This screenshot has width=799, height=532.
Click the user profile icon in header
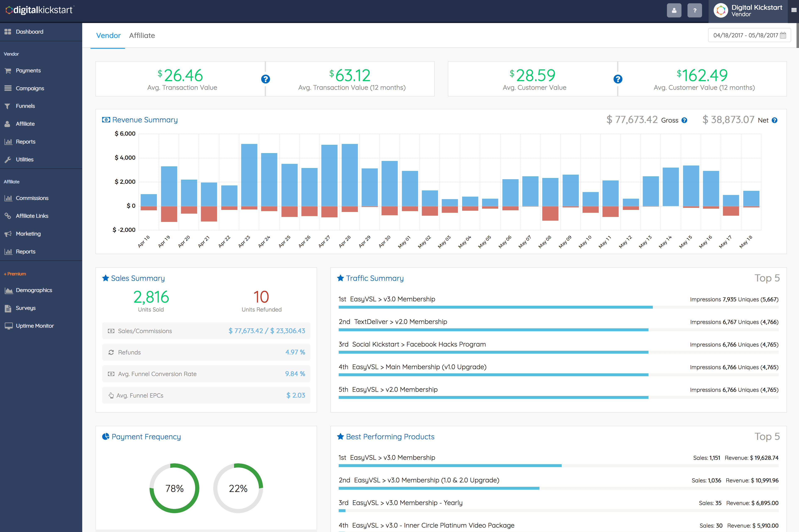(x=674, y=11)
